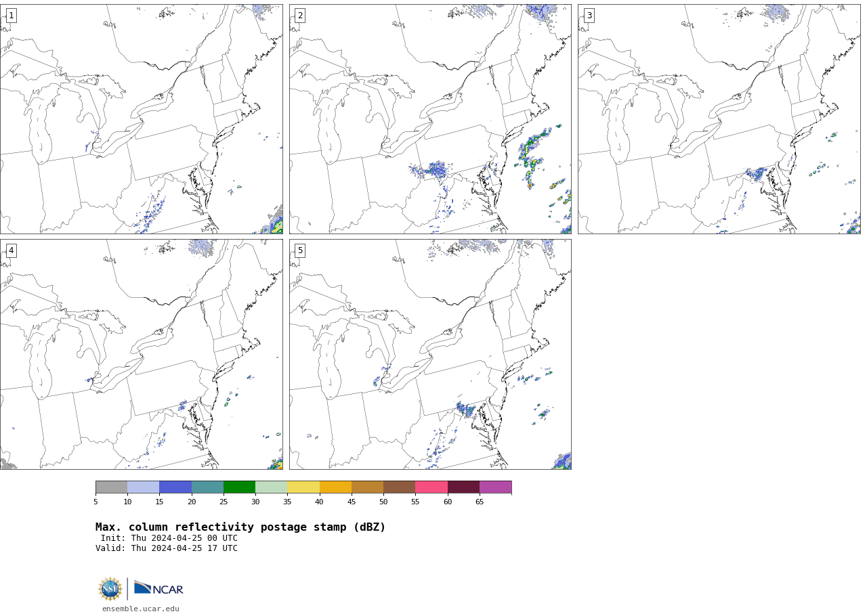Select the orange 40-45 dBZ swatch
The width and height of the screenshot is (867, 616).
tap(335, 487)
